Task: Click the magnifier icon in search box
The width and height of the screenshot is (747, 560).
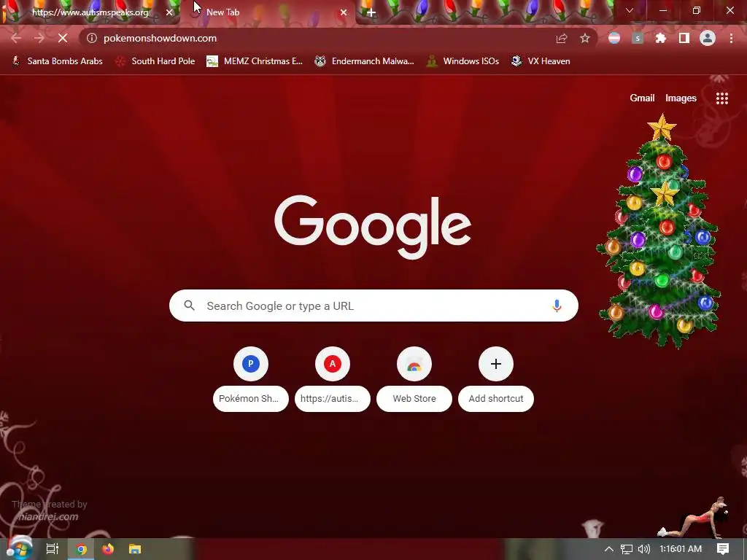Action: (x=189, y=306)
